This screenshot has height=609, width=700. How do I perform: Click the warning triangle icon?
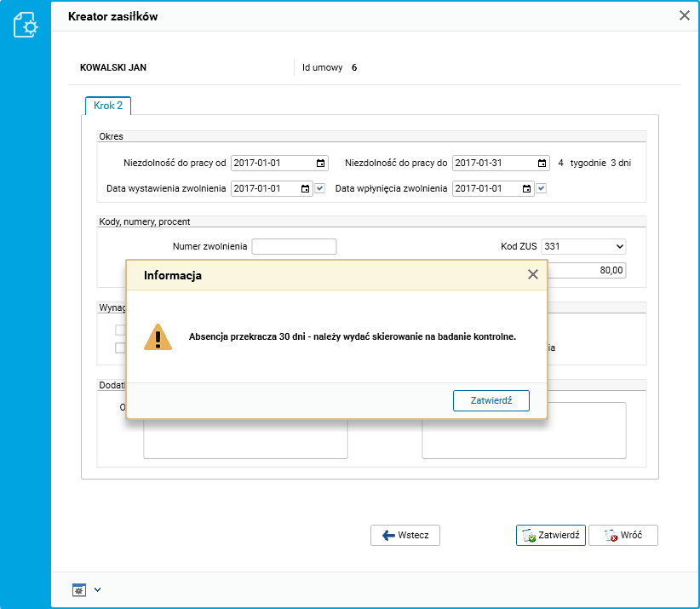click(x=158, y=336)
